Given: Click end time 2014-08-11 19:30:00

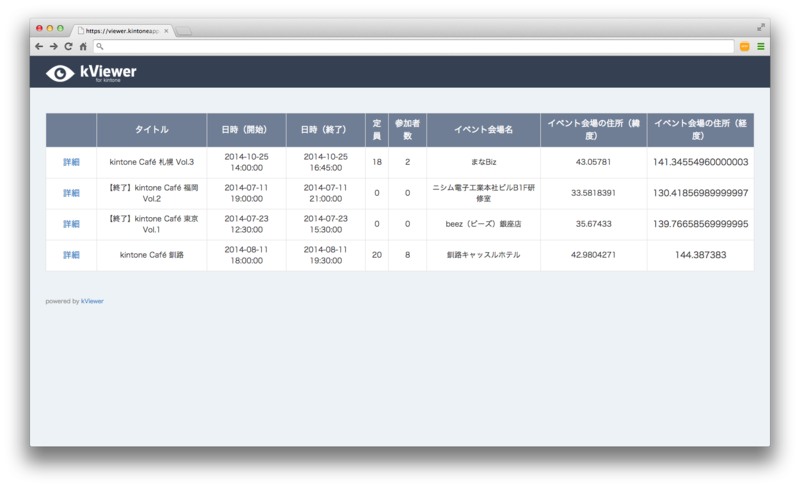Looking at the screenshot, I should point(326,255).
